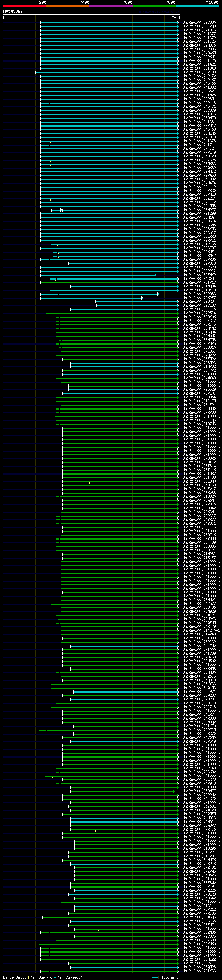
Task: Click the white query sequence bar
Action: 91,14
